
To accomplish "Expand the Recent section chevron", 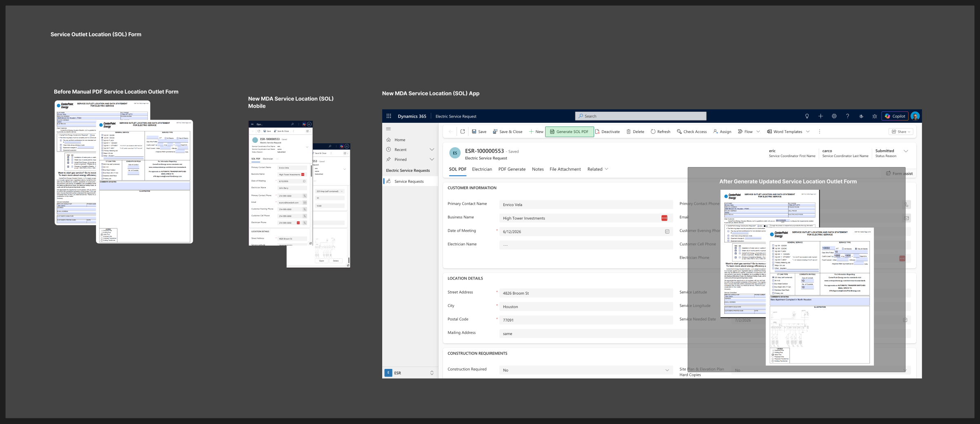I will pyautogui.click(x=432, y=150).
